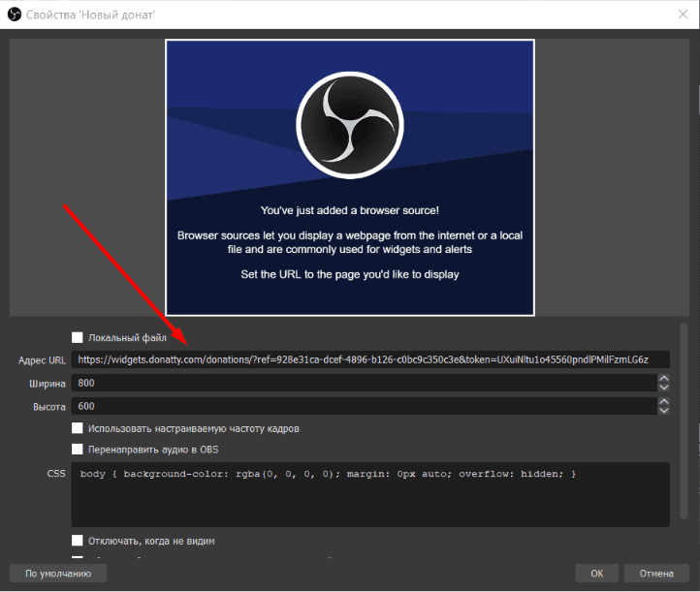This screenshot has width=700, height=592.
Task: Close the 'Новый донат' properties window
Action: point(683,15)
